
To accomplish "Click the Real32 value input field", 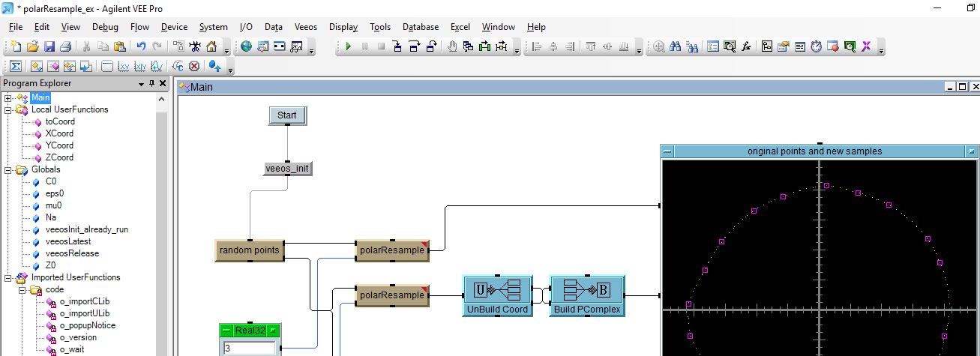I will [248, 348].
